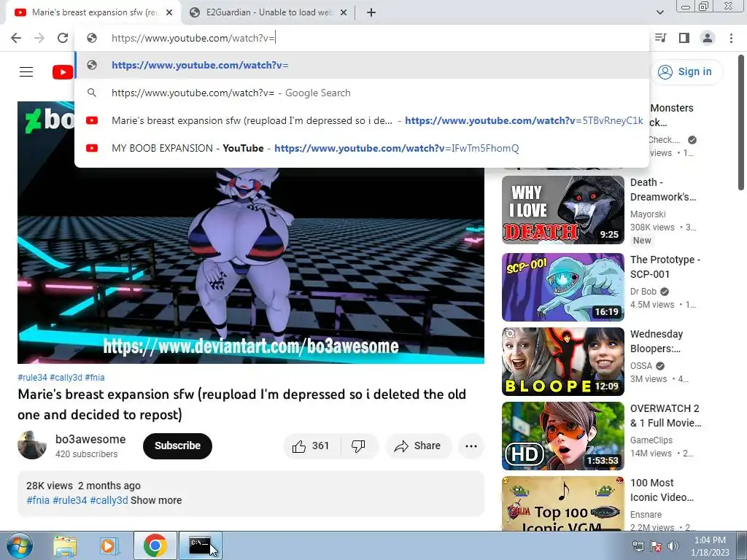This screenshot has height=560, width=747.
Task: Reload the current page
Action: click(x=63, y=38)
